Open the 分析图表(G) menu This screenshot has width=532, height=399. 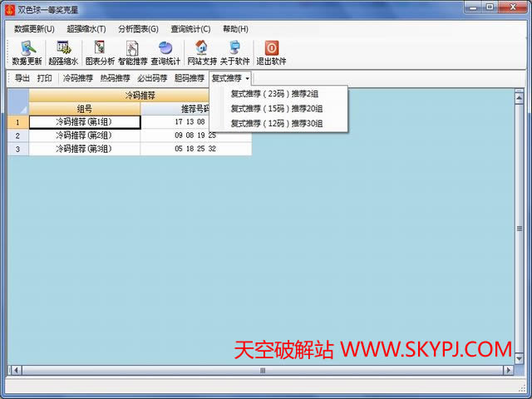click(x=138, y=29)
